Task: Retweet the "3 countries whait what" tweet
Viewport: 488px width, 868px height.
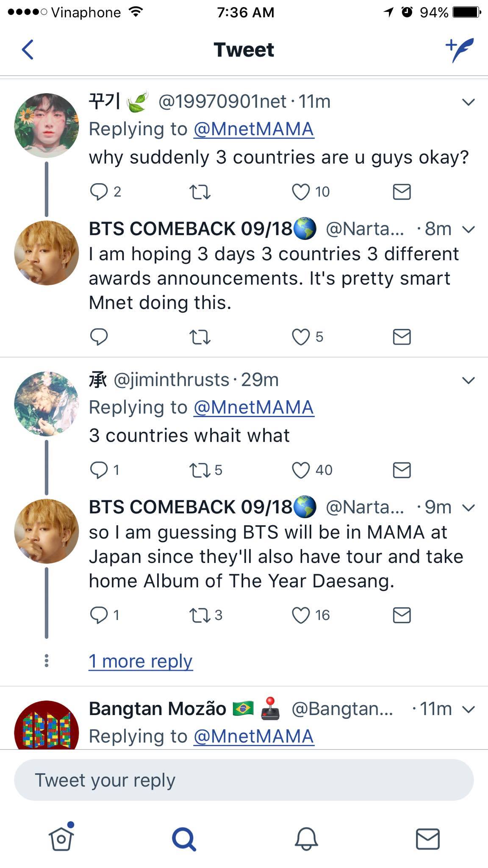Action: coord(200,470)
